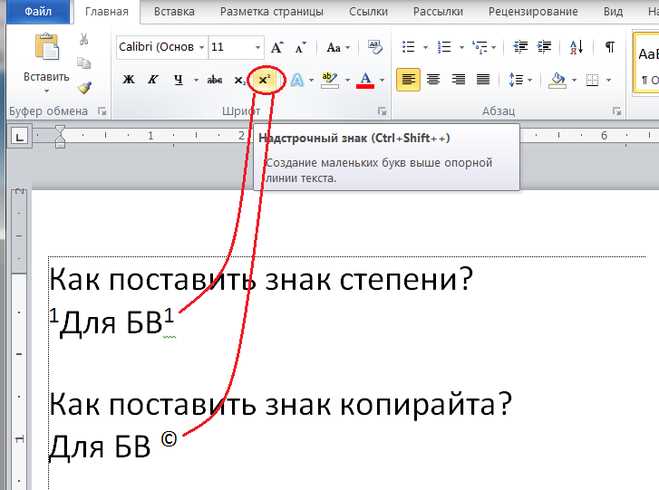Toggle strikethrough abc formatting

tap(214, 79)
